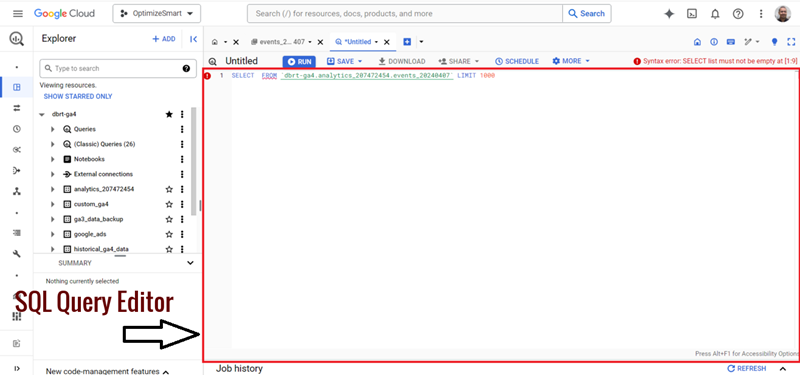Run the query with RUN button

[x=299, y=61]
